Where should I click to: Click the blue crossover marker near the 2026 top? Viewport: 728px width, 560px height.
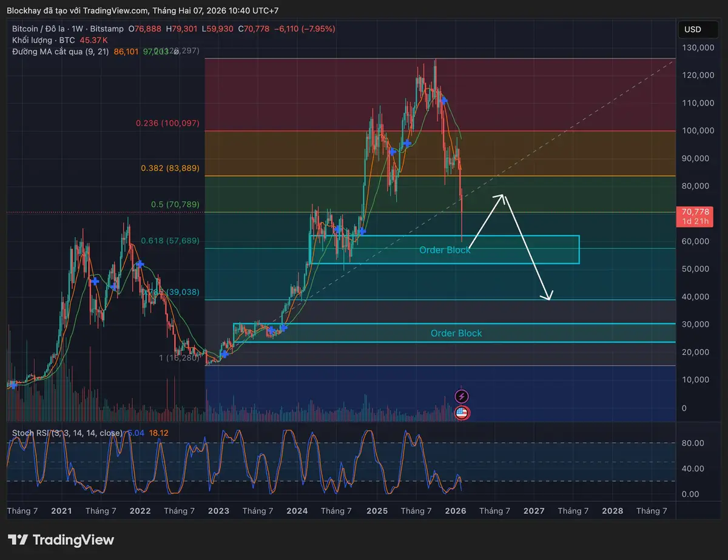(x=443, y=101)
